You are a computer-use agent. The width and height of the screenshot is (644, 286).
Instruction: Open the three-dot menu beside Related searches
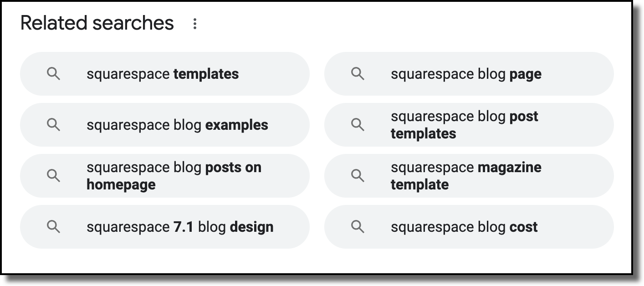click(x=195, y=24)
